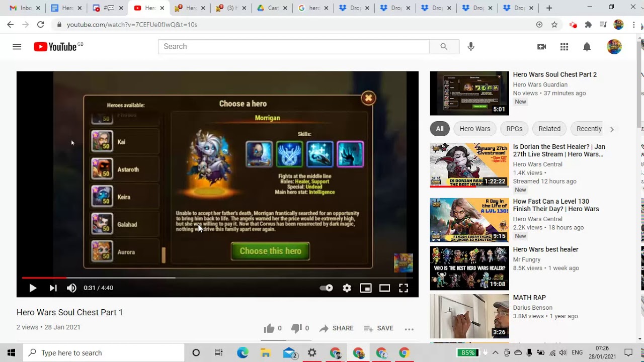
Task: Open YouTube apps grid
Action: (x=565, y=47)
